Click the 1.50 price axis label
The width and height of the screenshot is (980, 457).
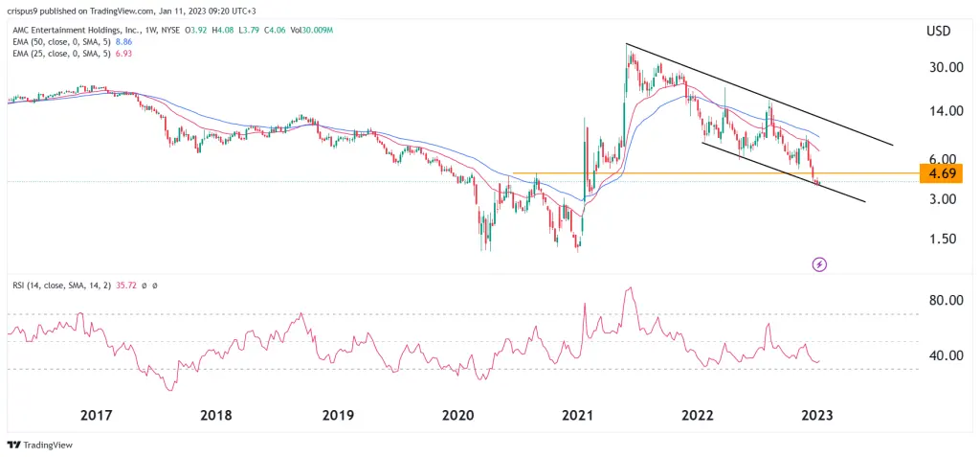(945, 240)
